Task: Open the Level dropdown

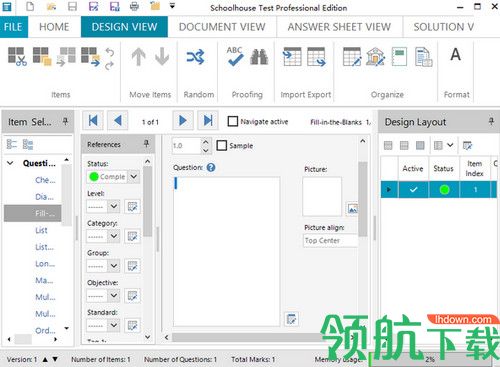Action: (x=114, y=206)
